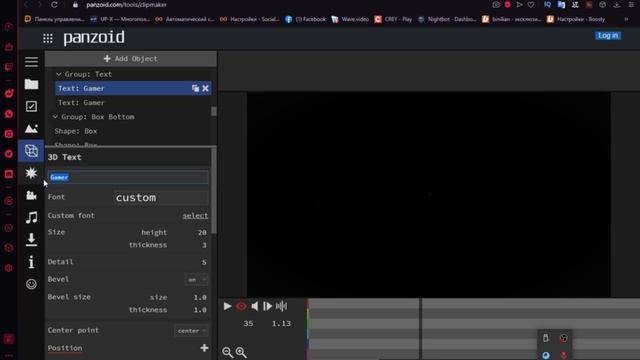Click the properties panel scrollbar
This screenshot has height=360, width=640.
click(213, 191)
